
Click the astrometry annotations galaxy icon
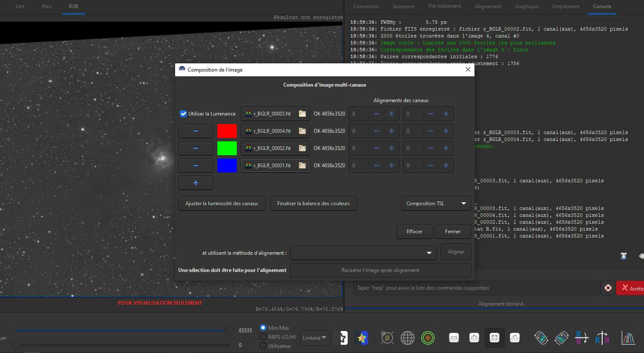coord(387,338)
